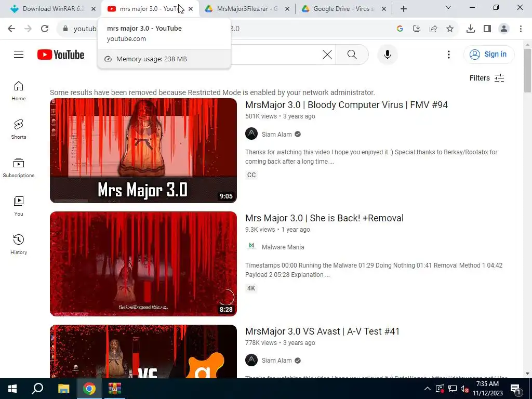Screen dimensions: 532x399
Task: Click install app icon in address bar
Action: pyautogui.click(x=417, y=29)
